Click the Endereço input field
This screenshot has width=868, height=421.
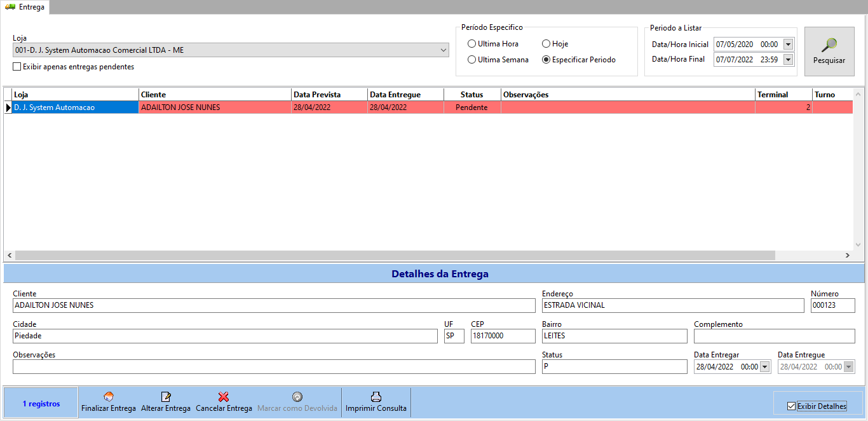pos(673,305)
